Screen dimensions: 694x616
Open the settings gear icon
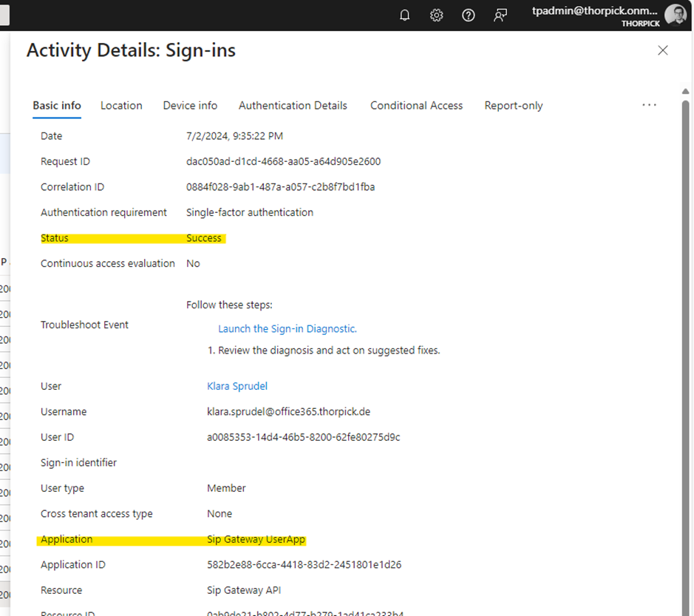[x=436, y=16]
